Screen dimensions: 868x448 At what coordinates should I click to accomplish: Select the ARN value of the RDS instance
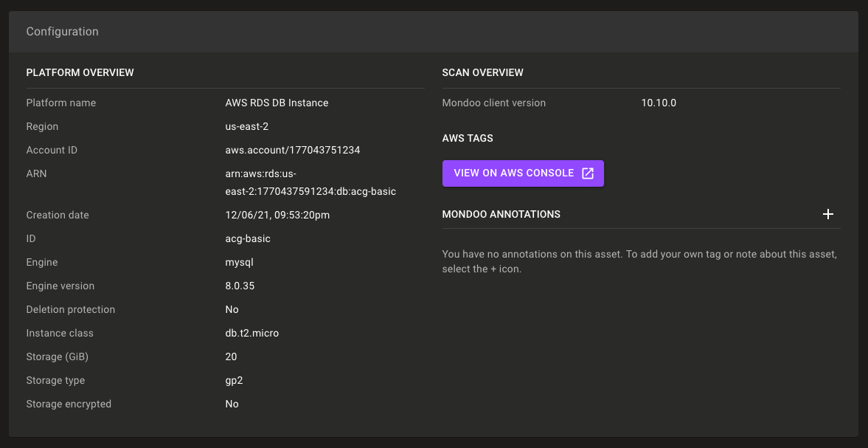[310, 182]
